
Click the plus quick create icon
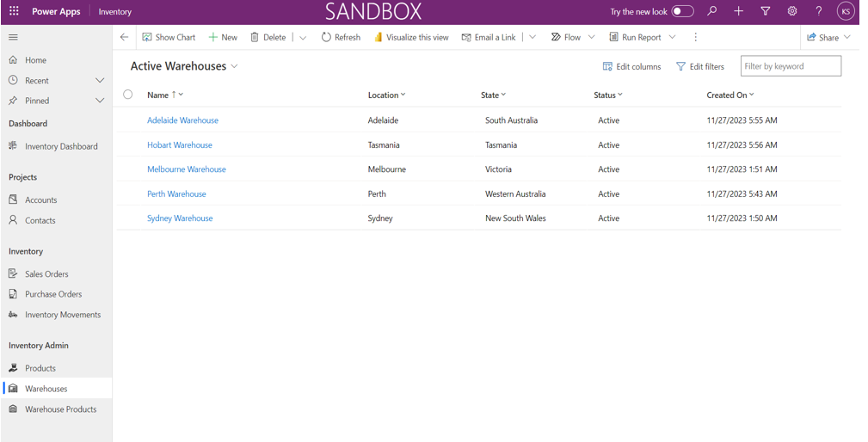[x=738, y=11]
